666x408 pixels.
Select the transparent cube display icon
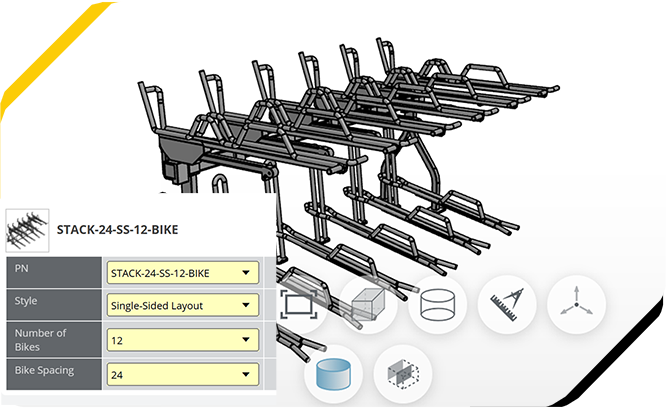click(x=368, y=304)
